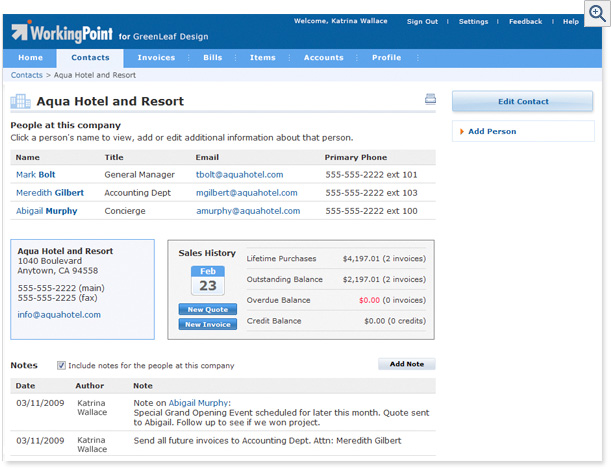The height and width of the screenshot is (469, 611).
Task: Click the Add Person link
Action: pyautogui.click(x=492, y=132)
